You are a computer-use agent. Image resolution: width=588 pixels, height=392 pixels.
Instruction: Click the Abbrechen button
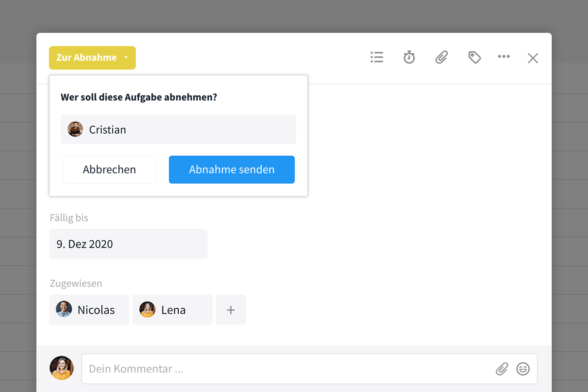pos(110,170)
